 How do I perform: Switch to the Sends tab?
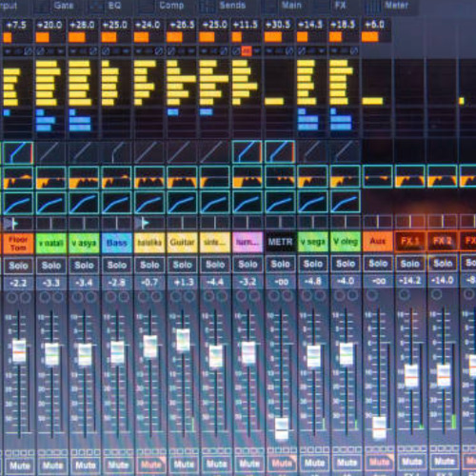coord(232,6)
